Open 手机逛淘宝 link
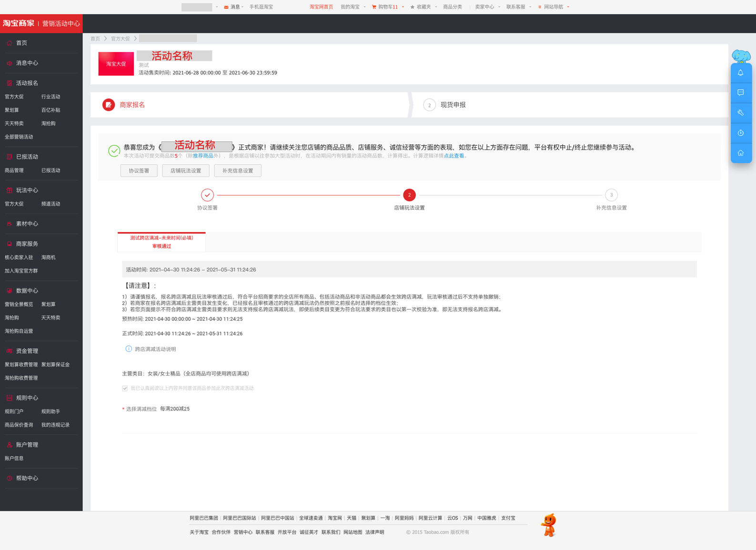The height and width of the screenshot is (550, 756). click(x=261, y=7)
